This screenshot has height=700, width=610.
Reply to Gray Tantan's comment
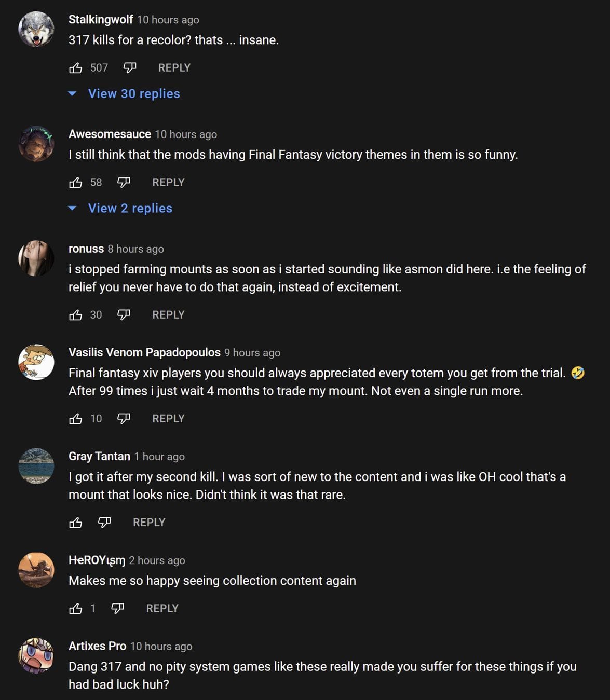pos(149,523)
